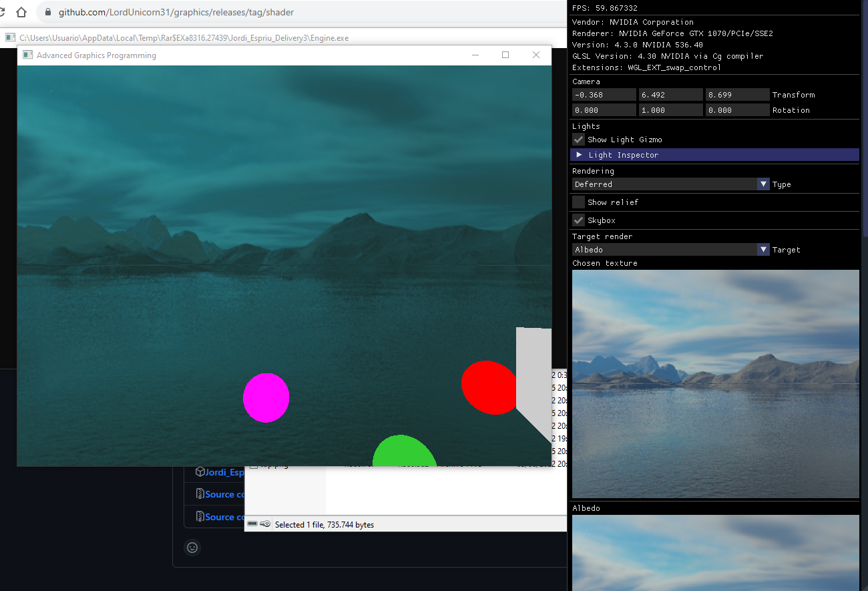The width and height of the screenshot is (868, 591).
Task: Click the "Advanced Graphics Programming" window title
Action: pos(96,55)
